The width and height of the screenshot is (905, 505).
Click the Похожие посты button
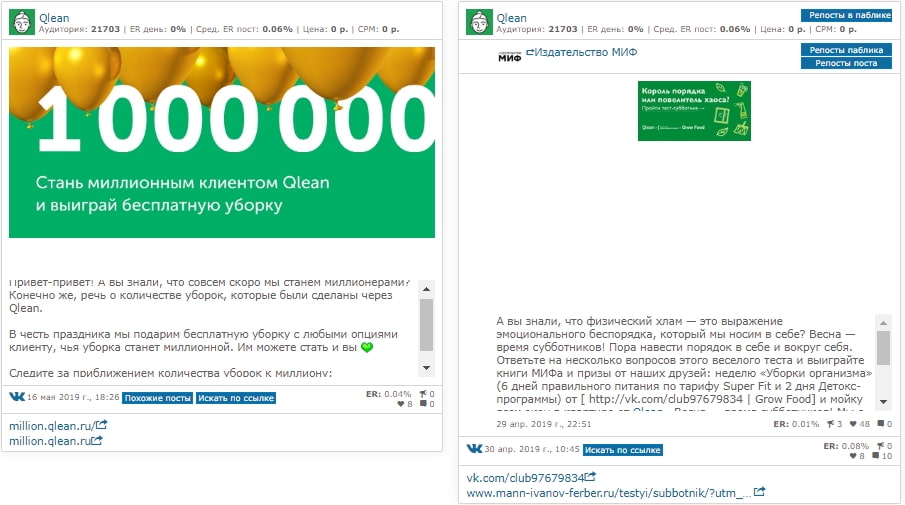point(158,398)
